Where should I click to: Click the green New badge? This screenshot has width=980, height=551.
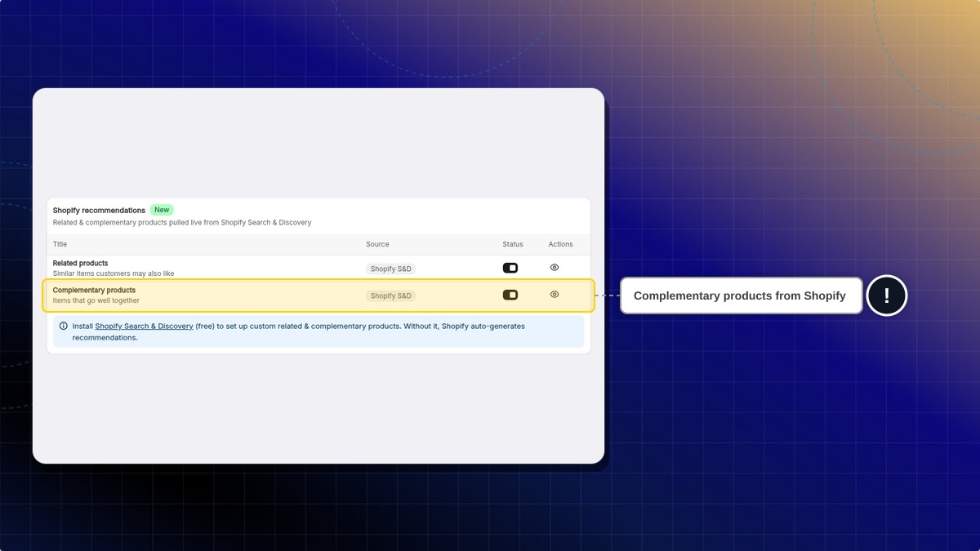[162, 210]
